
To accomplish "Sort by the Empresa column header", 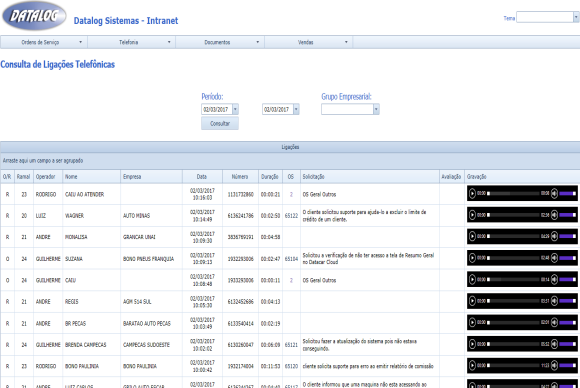I will click(x=151, y=176).
